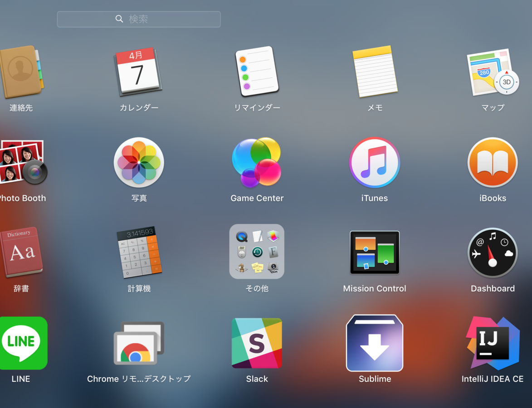
Task: Launch the 計算機 calculator app
Action: [139, 252]
